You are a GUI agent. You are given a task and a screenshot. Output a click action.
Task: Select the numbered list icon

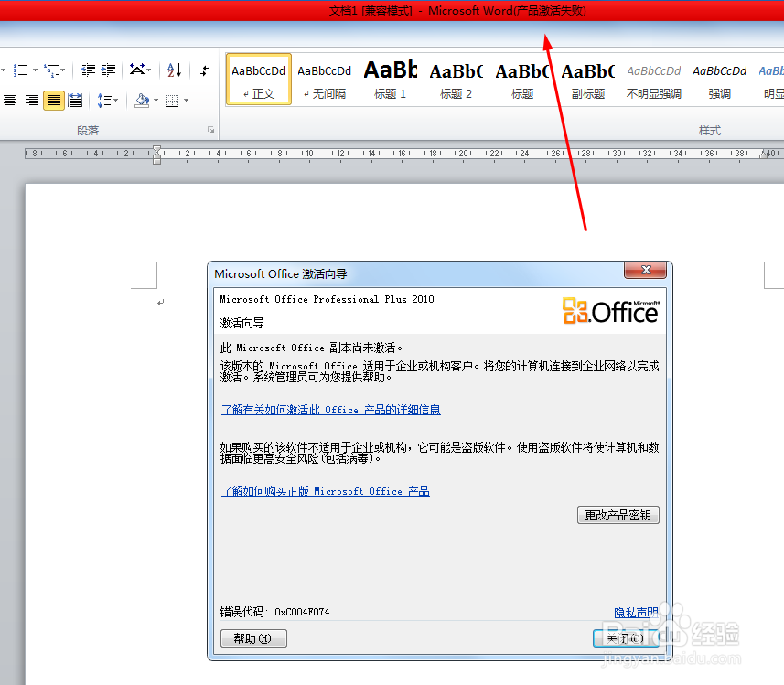21,70
